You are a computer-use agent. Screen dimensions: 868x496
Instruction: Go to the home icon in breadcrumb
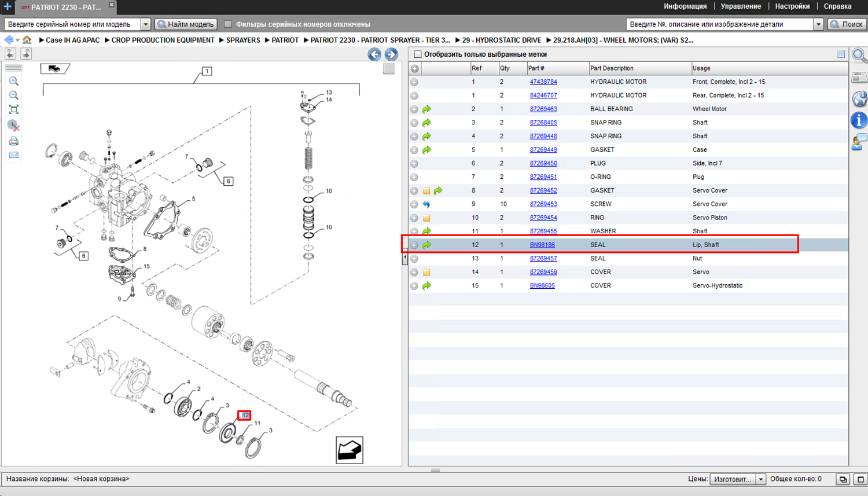pos(27,40)
